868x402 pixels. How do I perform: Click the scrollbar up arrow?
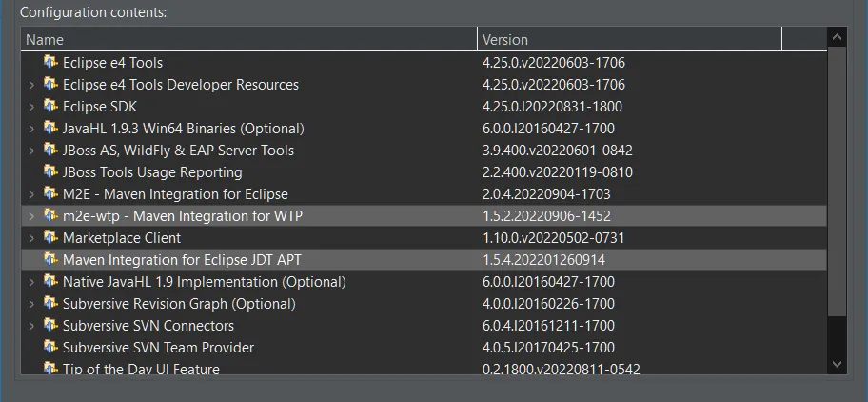click(x=838, y=39)
